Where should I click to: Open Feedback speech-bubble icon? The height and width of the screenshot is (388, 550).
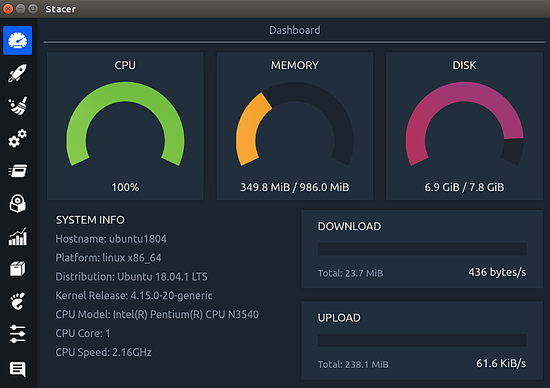pos(18,369)
